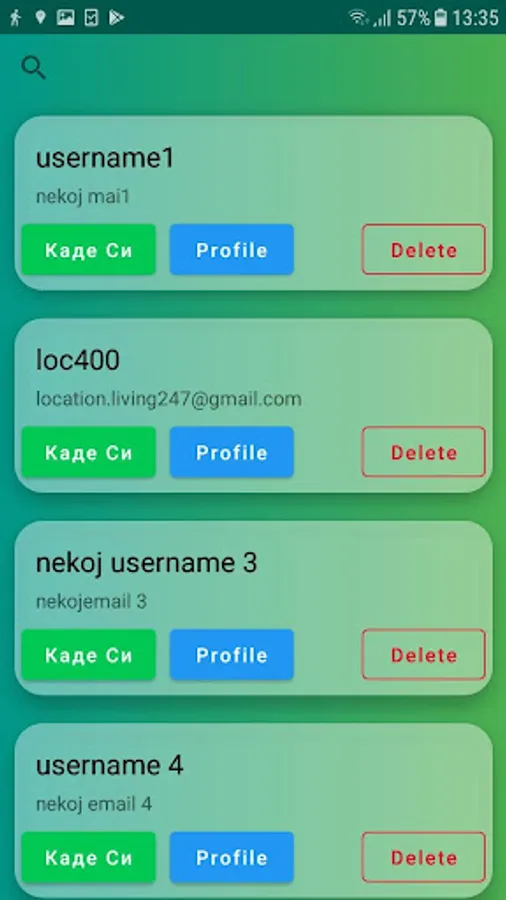Click Каде Си for loc400
506x900 pixels.
(x=89, y=452)
